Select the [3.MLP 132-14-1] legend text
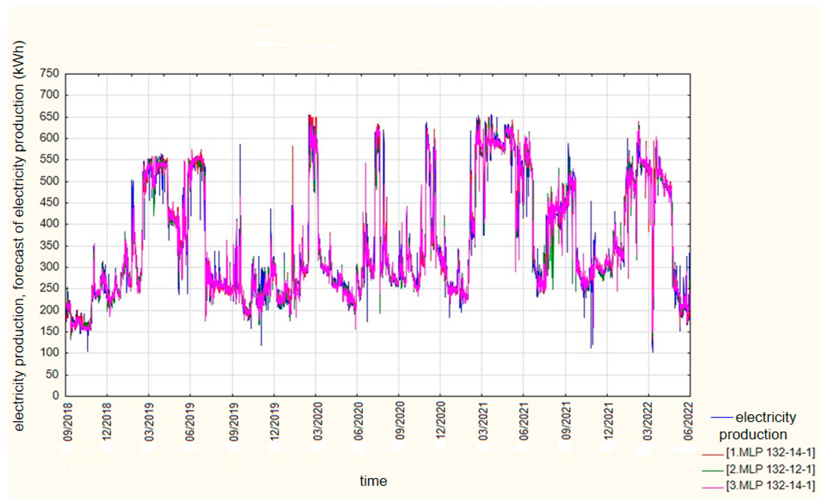The width and height of the screenshot is (825, 504). point(770,486)
